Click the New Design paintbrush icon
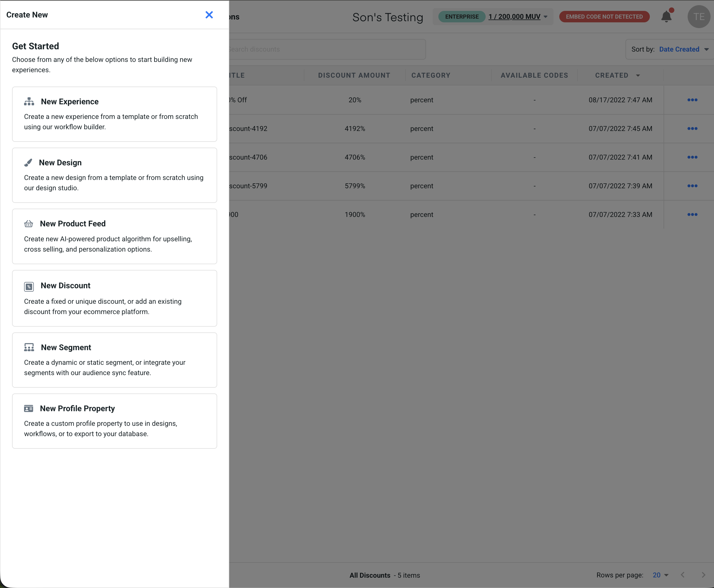 28,162
